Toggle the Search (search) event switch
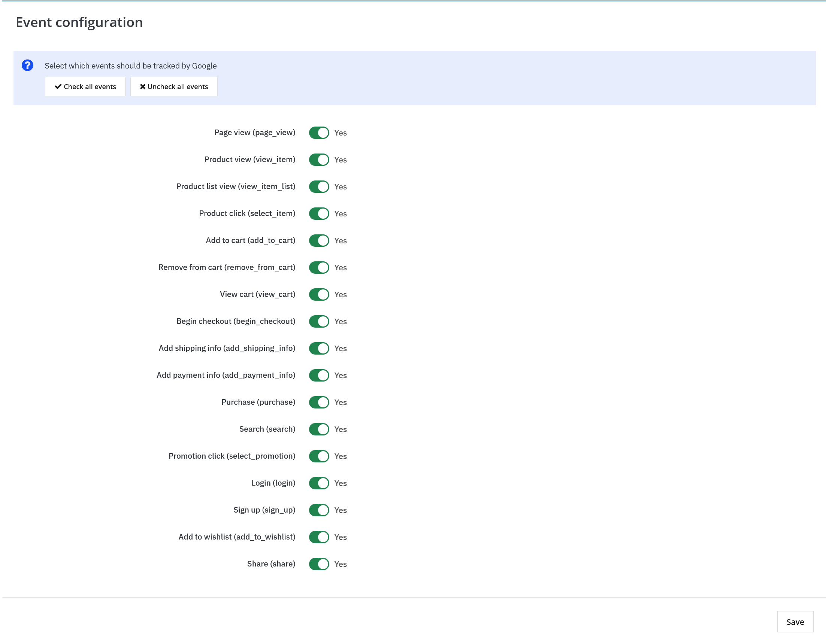Viewport: 826px width, 644px height. click(x=319, y=429)
